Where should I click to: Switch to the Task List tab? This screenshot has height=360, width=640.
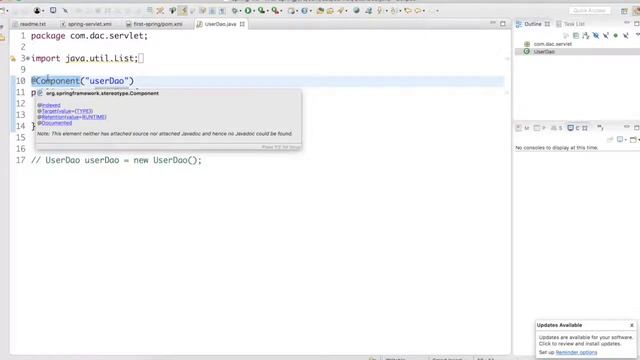coord(571,24)
